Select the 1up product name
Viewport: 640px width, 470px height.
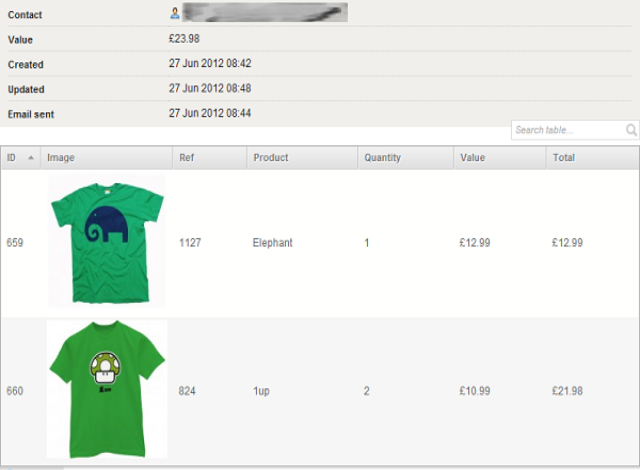point(261,391)
